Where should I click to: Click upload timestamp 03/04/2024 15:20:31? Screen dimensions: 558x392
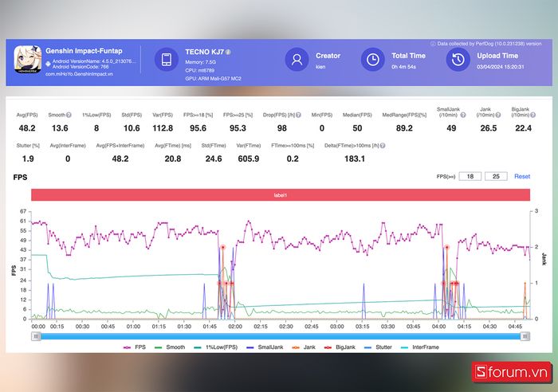[x=501, y=67]
